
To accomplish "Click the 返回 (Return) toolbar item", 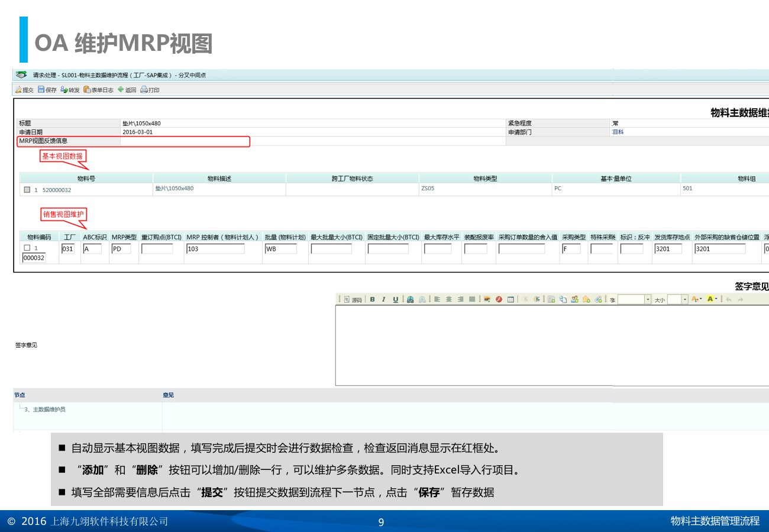I will click(x=127, y=90).
